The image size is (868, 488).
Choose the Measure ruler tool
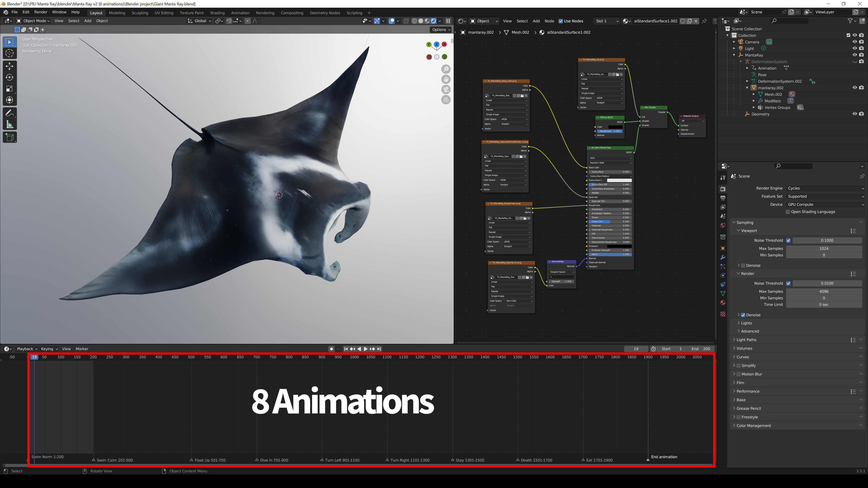tap(9, 125)
